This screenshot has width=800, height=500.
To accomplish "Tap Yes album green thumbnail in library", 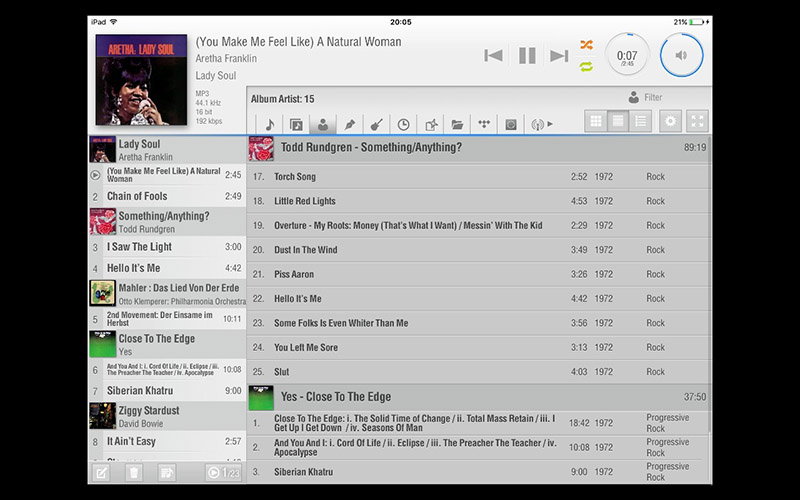I will (261, 398).
